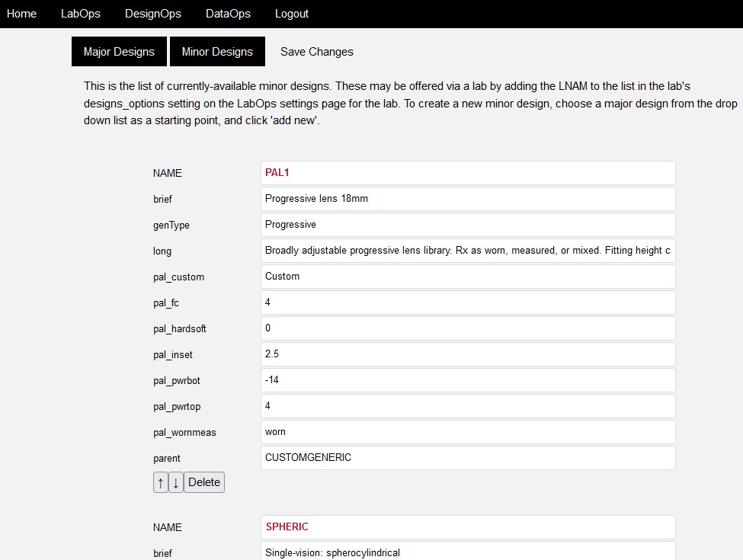The width and height of the screenshot is (743, 560).
Task: Select the pal_custom input field
Action: pyautogui.click(x=467, y=277)
